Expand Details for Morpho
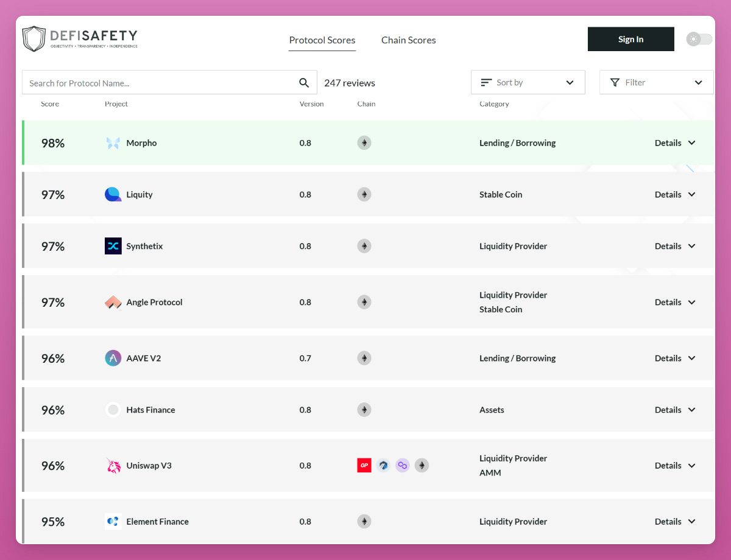Screen dimensions: 731x560 click(675, 143)
